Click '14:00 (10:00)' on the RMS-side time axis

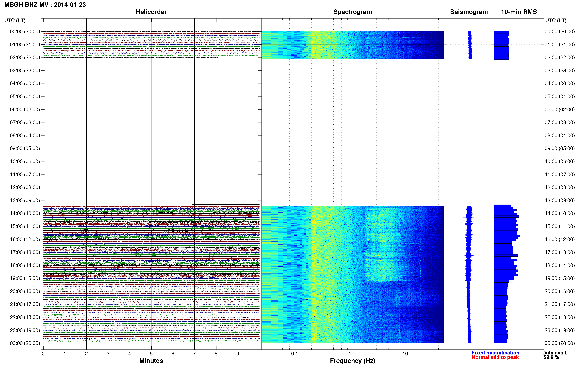coord(560,213)
